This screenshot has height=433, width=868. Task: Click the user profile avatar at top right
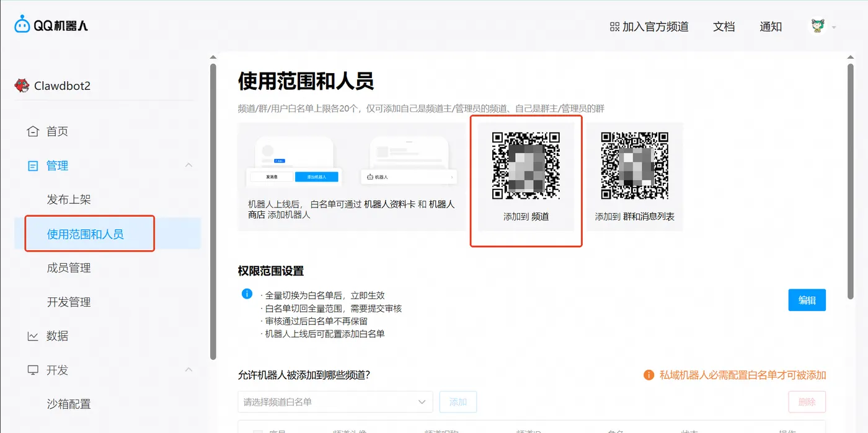point(818,26)
